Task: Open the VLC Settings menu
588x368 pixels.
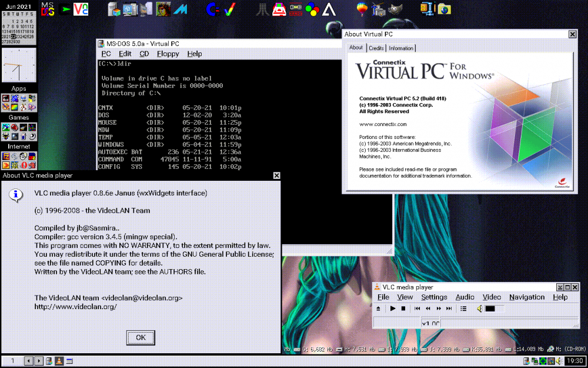Action: pyautogui.click(x=434, y=297)
